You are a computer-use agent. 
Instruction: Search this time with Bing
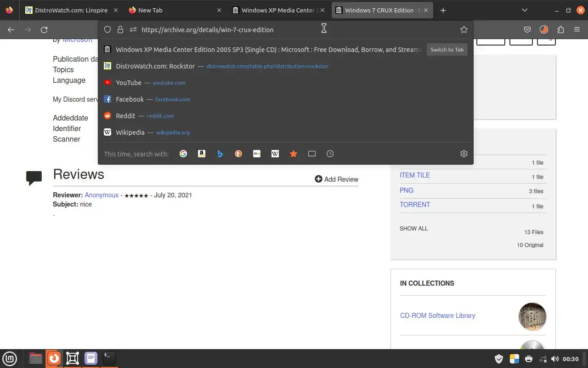(x=220, y=154)
